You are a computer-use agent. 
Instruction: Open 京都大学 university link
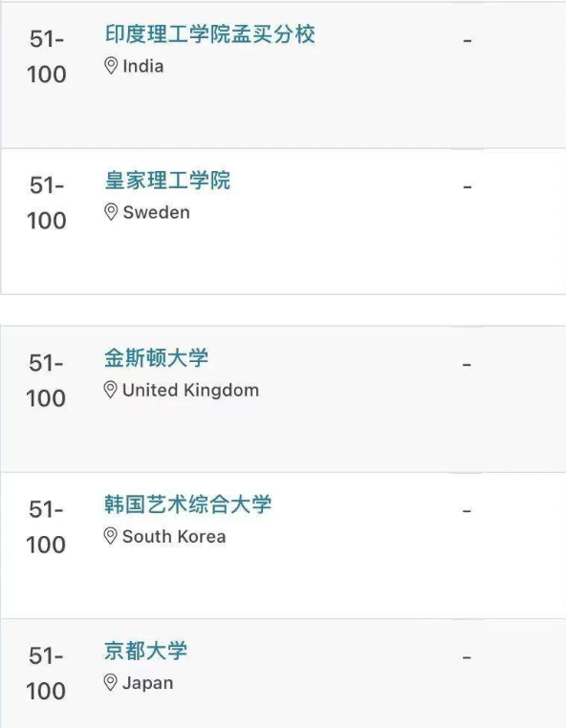pyautogui.click(x=145, y=651)
